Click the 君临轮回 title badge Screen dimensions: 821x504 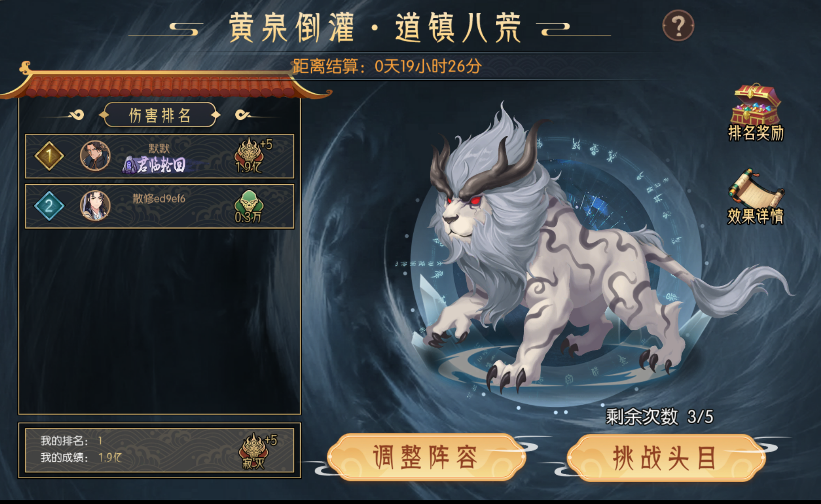pos(154,165)
